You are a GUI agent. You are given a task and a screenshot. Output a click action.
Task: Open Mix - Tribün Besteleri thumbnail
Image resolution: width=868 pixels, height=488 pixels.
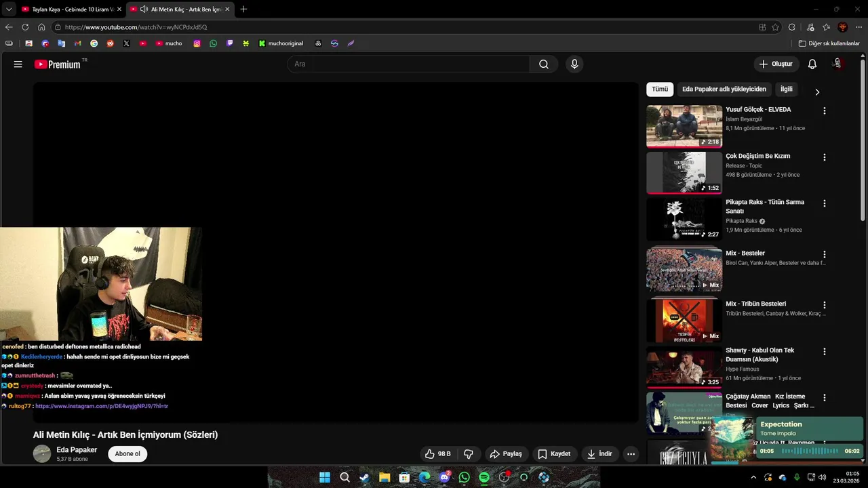click(x=684, y=320)
